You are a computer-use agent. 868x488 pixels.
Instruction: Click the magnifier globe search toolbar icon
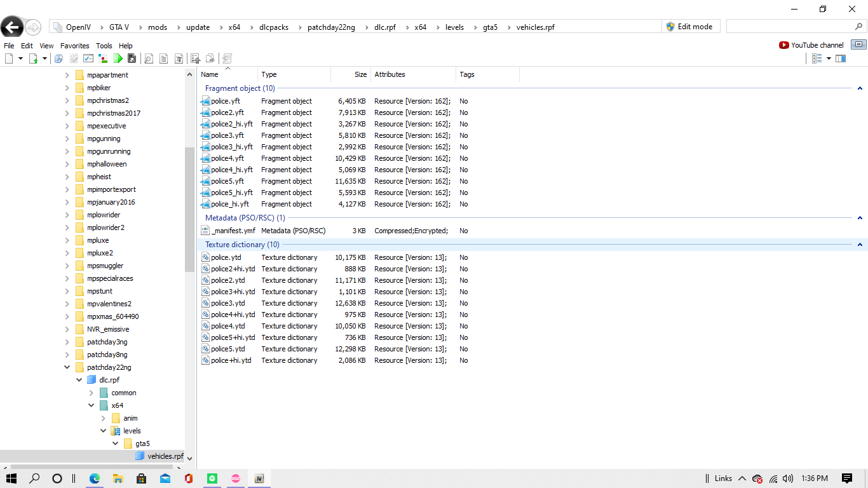click(x=58, y=58)
